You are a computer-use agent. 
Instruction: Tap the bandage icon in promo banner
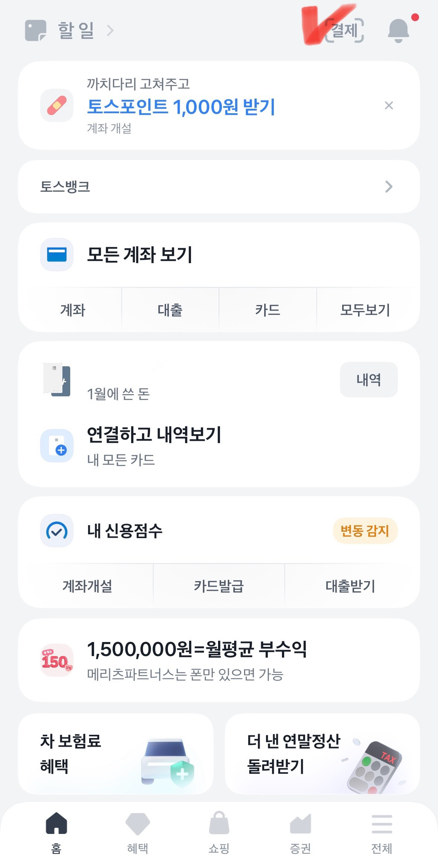[57, 105]
